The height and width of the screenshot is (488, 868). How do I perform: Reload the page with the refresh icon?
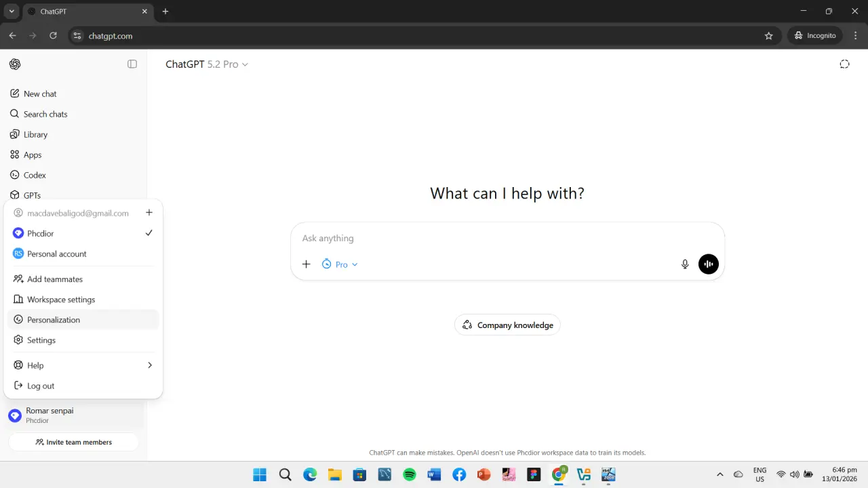(x=53, y=36)
